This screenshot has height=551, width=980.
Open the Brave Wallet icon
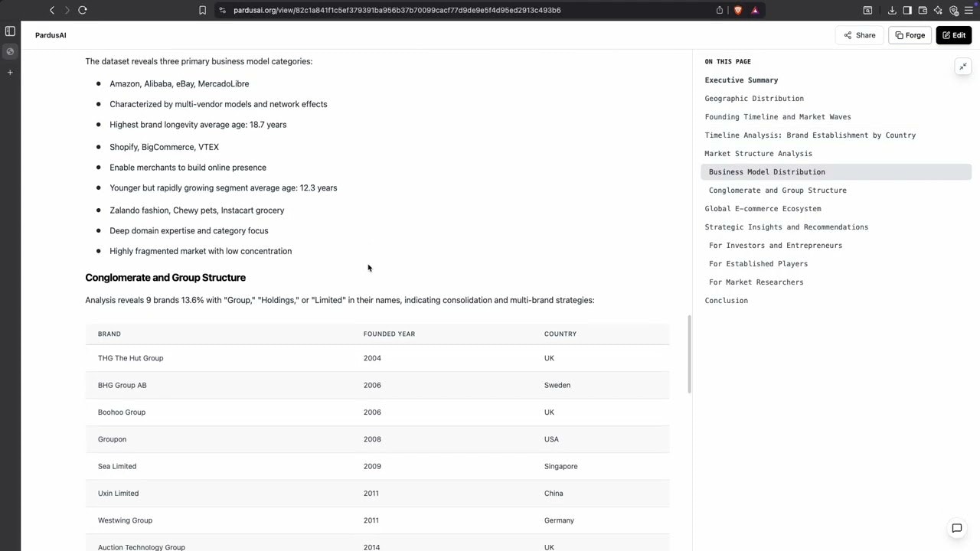[923, 10]
